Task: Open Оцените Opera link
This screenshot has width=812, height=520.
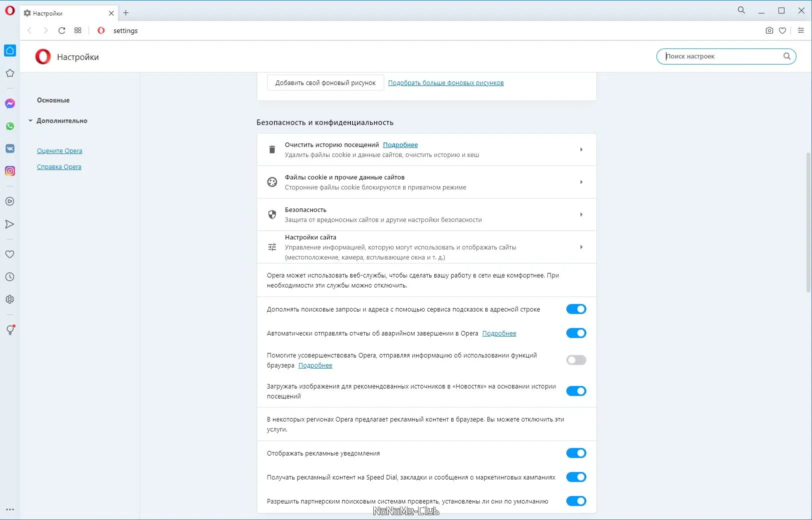Action: coord(60,151)
